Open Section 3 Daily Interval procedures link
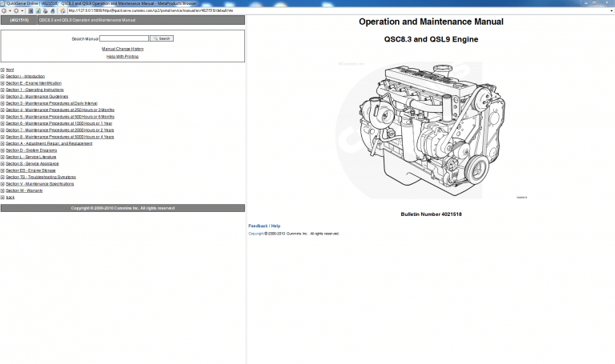The image size is (615, 364). coord(51,103)
